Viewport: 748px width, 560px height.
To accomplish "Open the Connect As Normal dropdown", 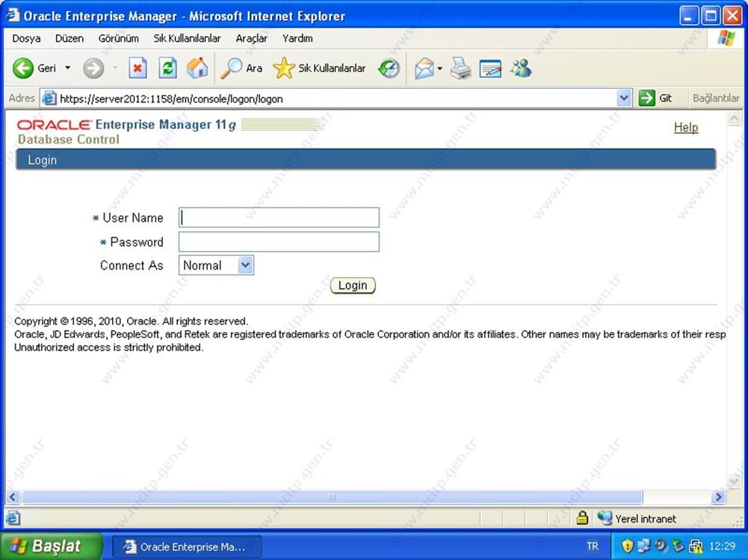I will pyautogui.click(x=216, y=265).
